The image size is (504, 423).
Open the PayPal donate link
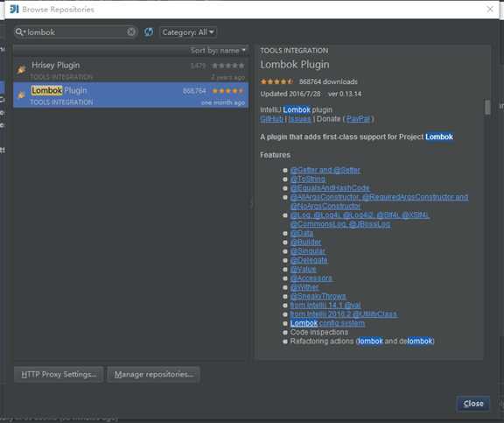(x=358, y=119)
